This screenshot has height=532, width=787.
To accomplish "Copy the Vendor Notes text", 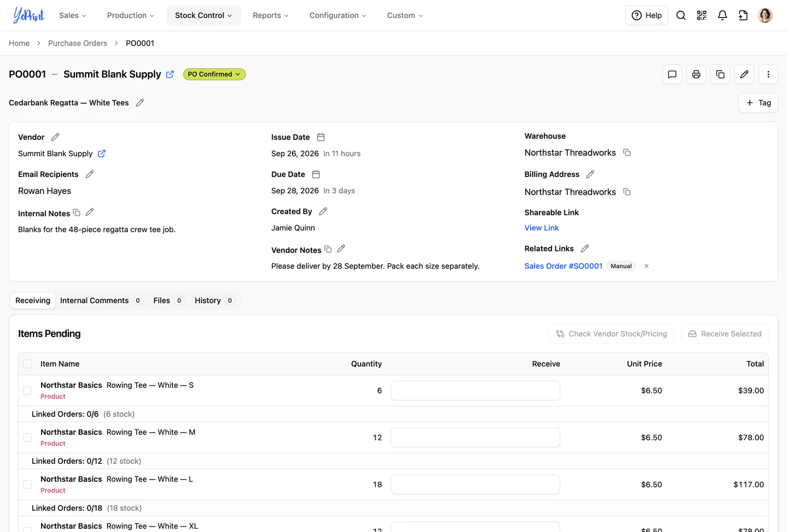I will point(328,249).
